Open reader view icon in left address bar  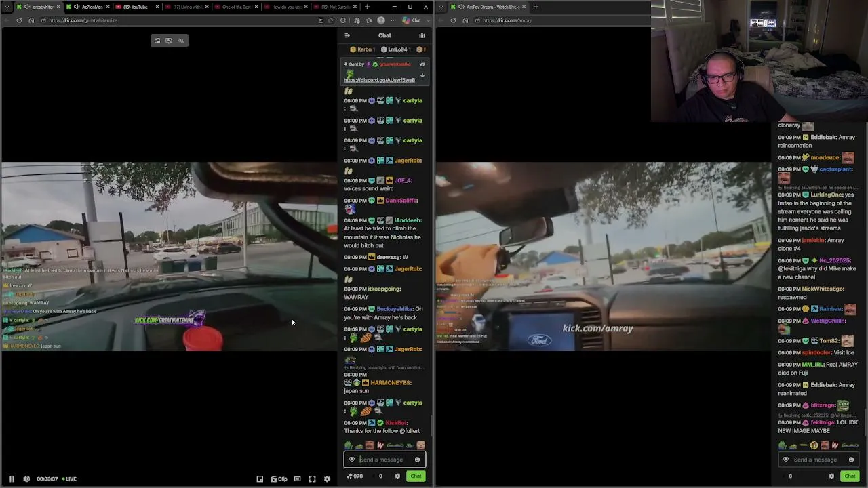pyautogui.click(x=321, y=20)
